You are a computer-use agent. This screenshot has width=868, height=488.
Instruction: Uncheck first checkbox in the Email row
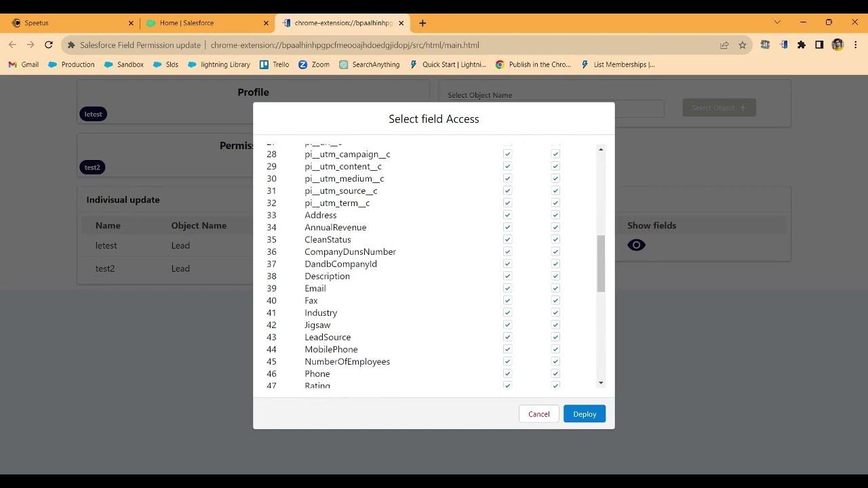click(x=507, y=288)
